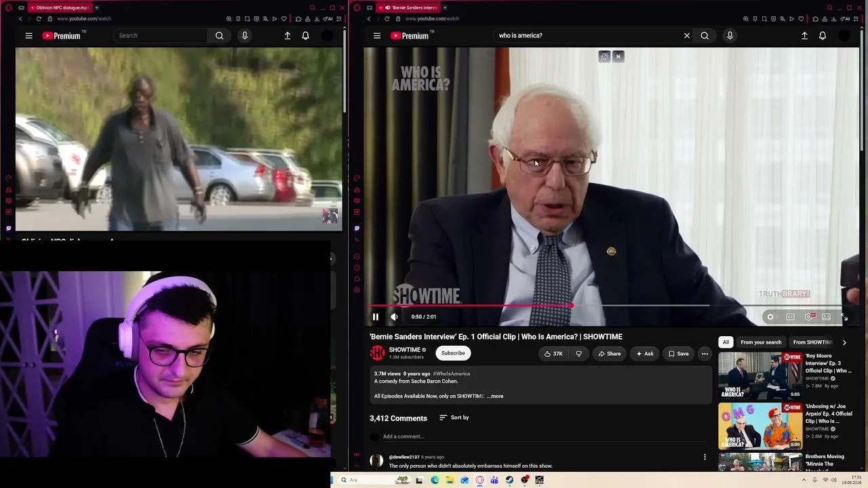Open File Explorer from the taskbar
Image resolution: width=868 pixels, height=488 pixels.
(450, 480)
